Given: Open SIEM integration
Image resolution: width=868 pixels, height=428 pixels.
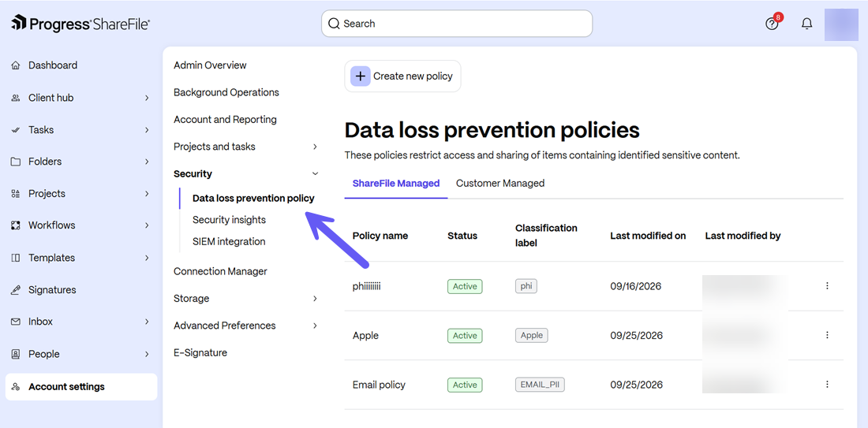Looking at the screenshot, I should click(229, 242).
